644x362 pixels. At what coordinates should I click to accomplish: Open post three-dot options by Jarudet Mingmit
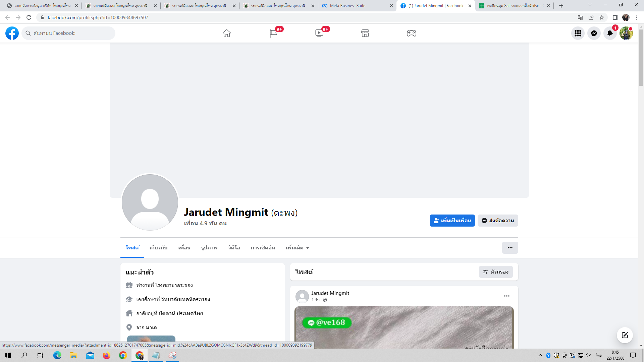pyautogui.click(x=507, y=296)
